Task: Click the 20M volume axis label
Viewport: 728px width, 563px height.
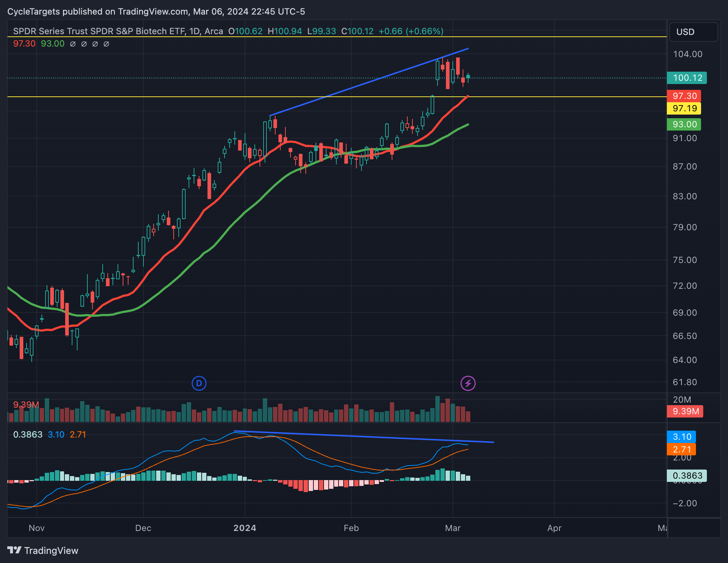Action: tap(682, 400)
